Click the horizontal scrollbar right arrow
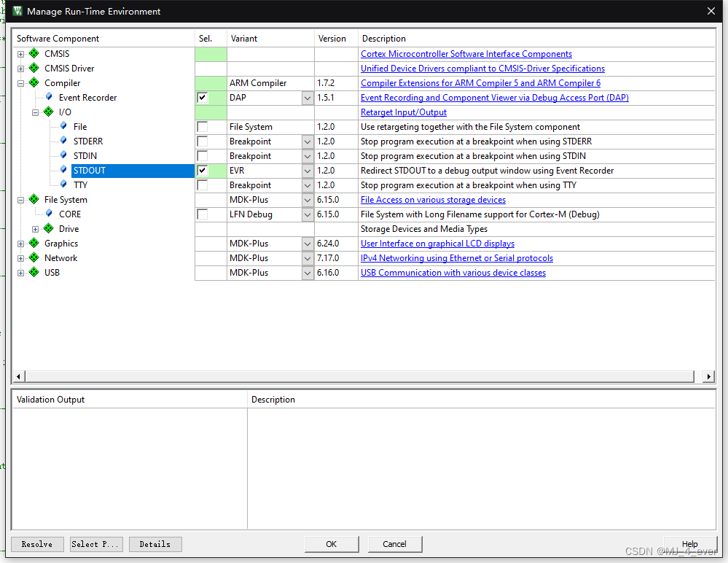 click(x=708, y=376)
